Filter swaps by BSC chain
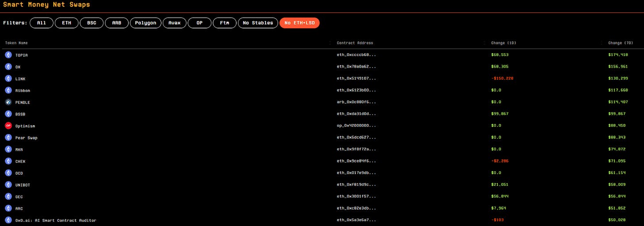This screenshot has width=644, height=226. pyautogui.click(x=92, y=23)
